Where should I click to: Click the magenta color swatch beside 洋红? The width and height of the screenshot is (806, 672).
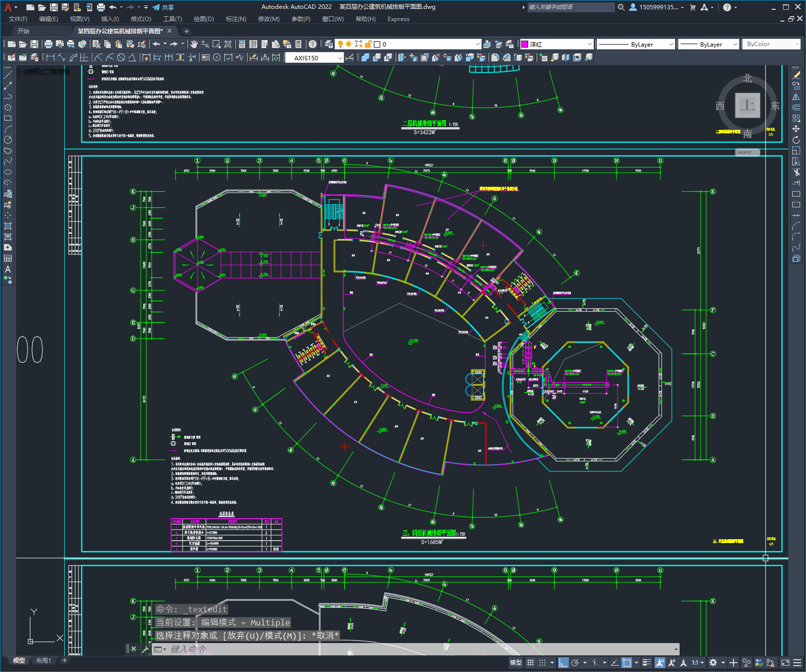point(525,44)
